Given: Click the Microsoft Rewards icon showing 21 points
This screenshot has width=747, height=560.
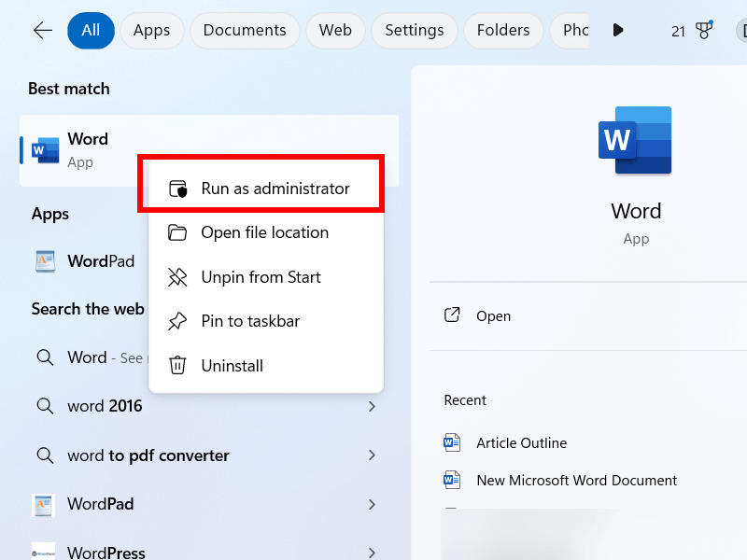Looking at the screenshot, I should [702, 30].
